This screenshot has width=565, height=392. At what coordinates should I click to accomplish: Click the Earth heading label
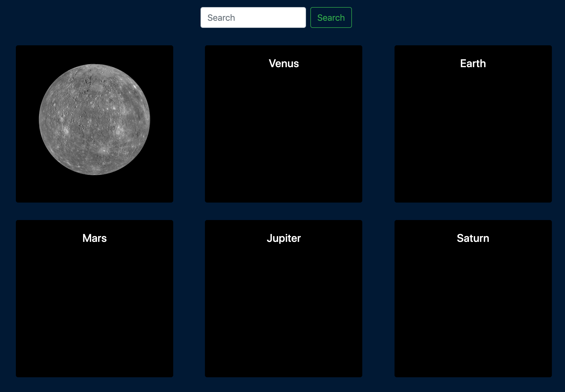pyautogui.click(x=473, y=63)
